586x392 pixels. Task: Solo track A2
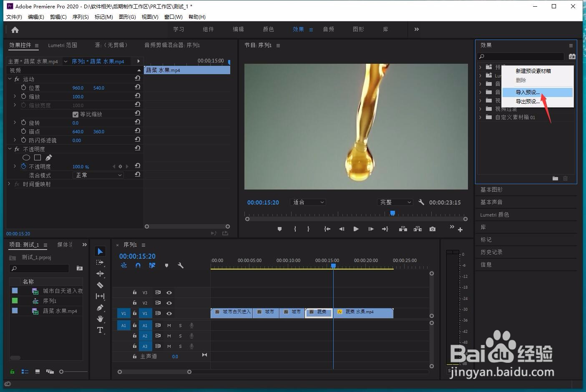(180, 336)
